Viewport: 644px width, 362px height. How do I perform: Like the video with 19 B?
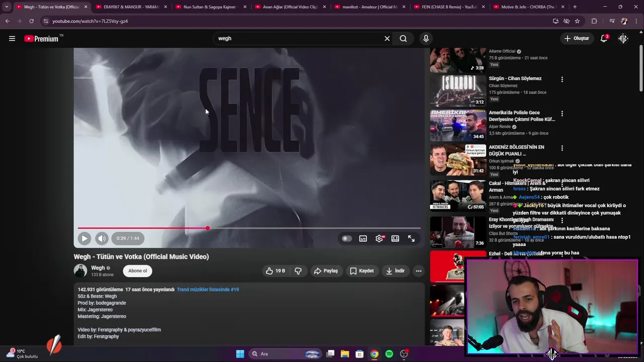275,270
